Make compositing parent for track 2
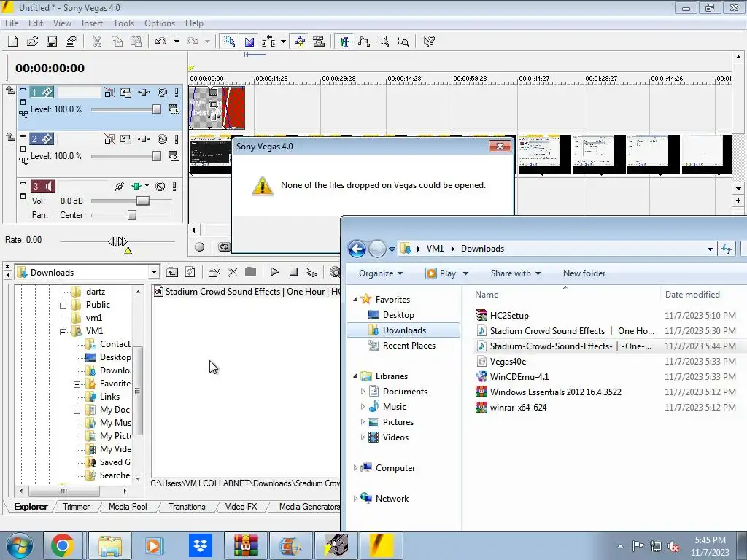The width and height of the screenshot is (747, 560). click(x=10, y=136)
